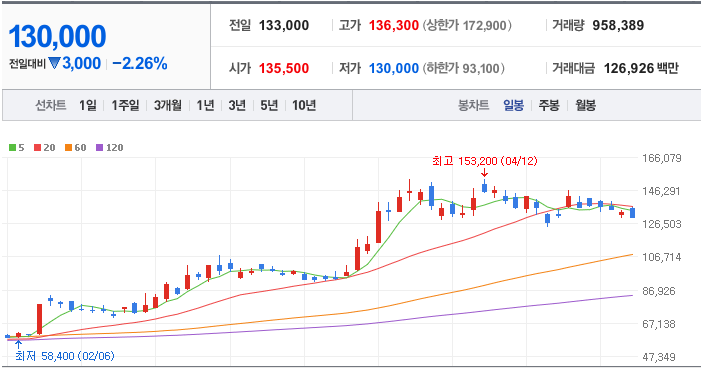Switch to 주봉 weekly candlestick chart
Viewport: 701px width, 370px height.
(549, 105)
